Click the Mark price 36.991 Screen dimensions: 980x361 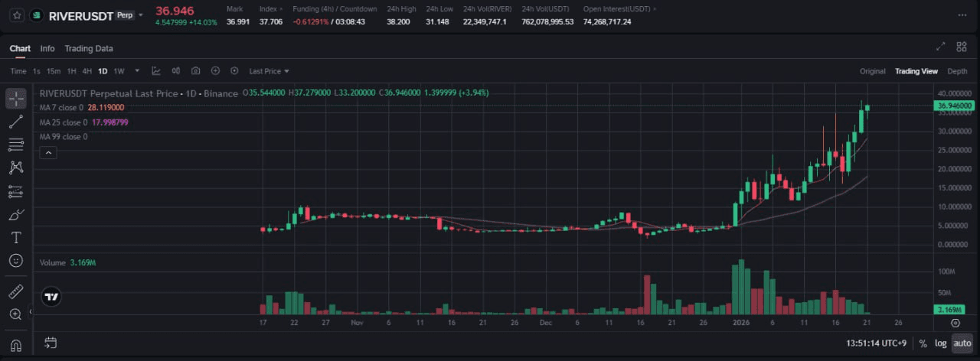238,21
